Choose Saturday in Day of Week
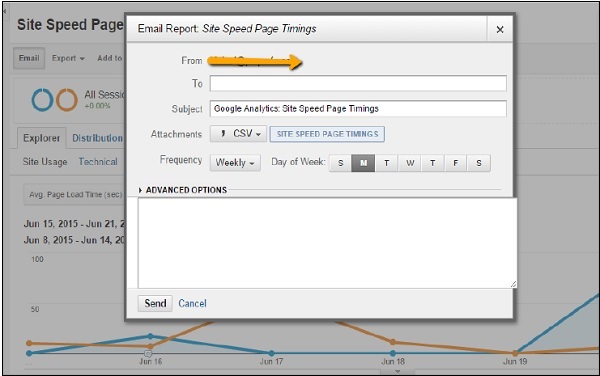The height and width of the screenshot is (376, 600). (x=479, y=163)
